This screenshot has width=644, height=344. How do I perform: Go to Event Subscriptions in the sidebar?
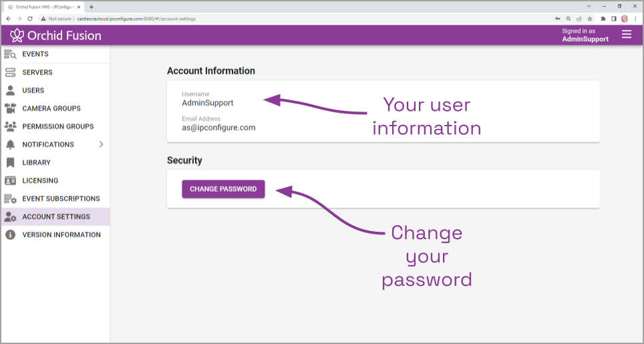[x=61, y=198]
